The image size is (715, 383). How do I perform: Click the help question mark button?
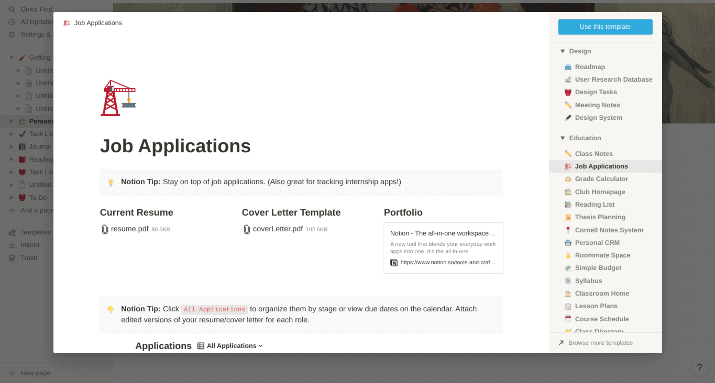pyautogui.click(x=699, y=367)
